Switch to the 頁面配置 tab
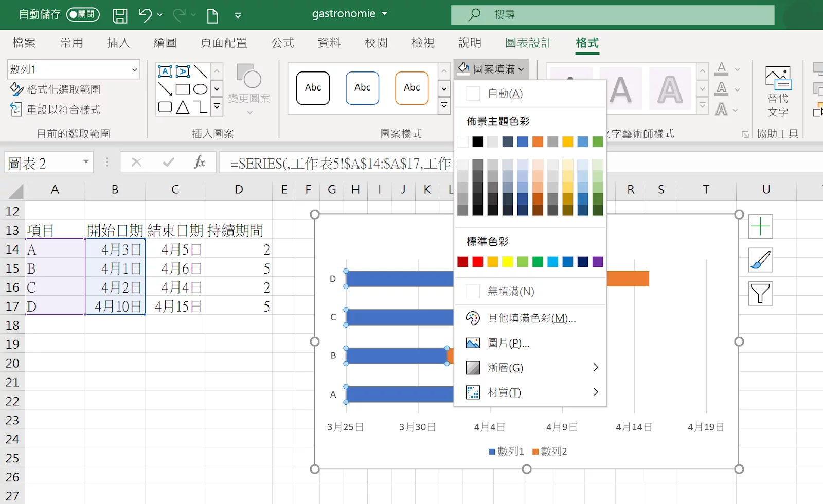 click(x=224, y=43)
